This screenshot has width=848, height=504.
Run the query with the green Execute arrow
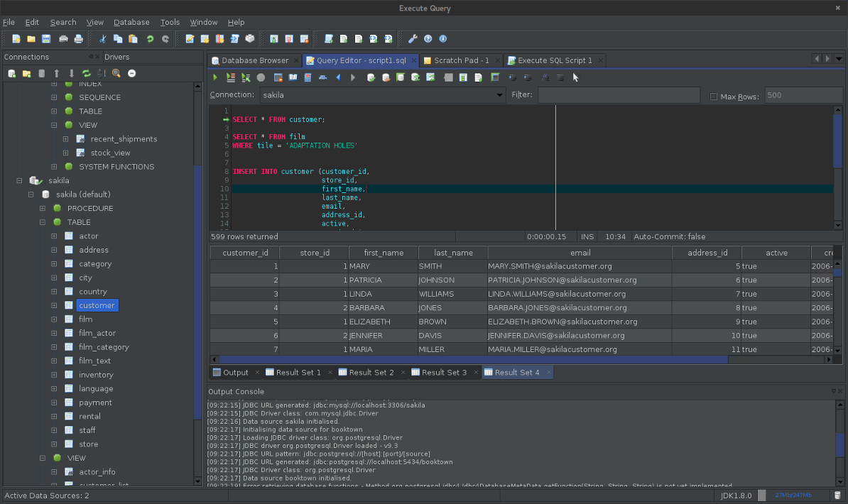click(x=215, y=77)
